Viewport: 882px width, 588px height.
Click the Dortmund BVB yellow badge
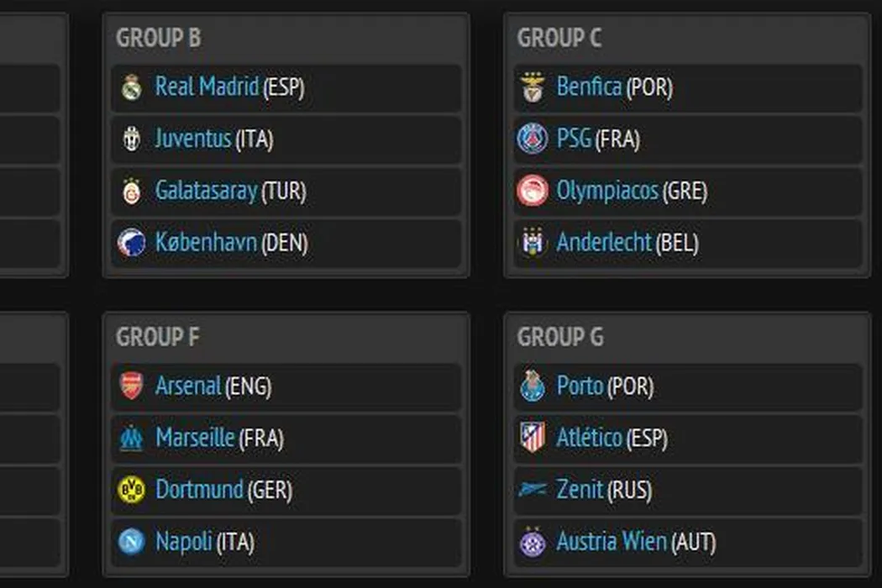pyautogui.click(x=132, y=490)
